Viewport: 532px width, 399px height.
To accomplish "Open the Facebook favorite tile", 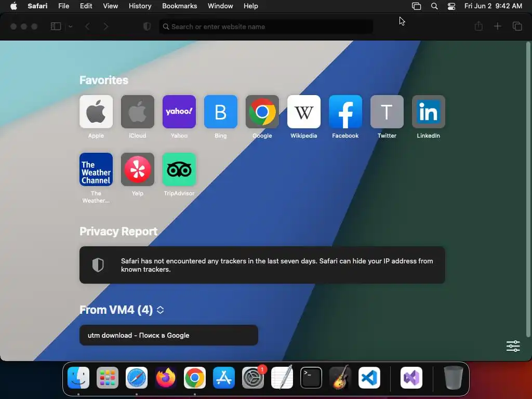I will (x=345, y=112).
